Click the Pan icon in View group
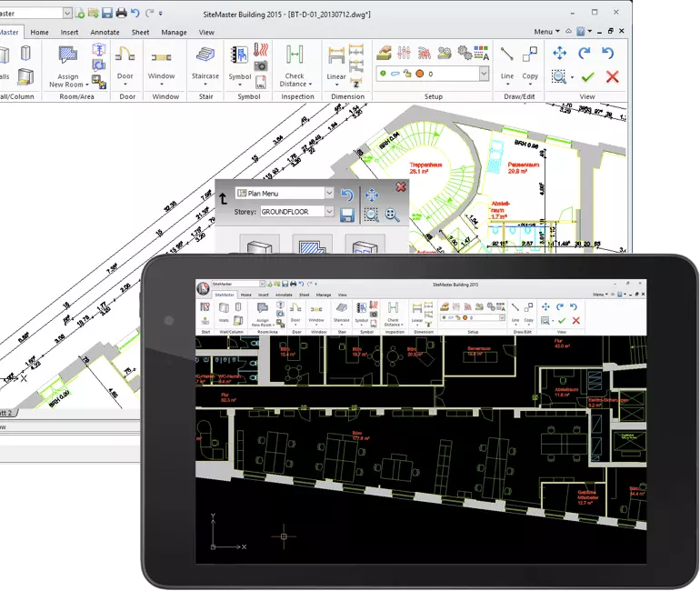700x591 pixels. point(559,53)
